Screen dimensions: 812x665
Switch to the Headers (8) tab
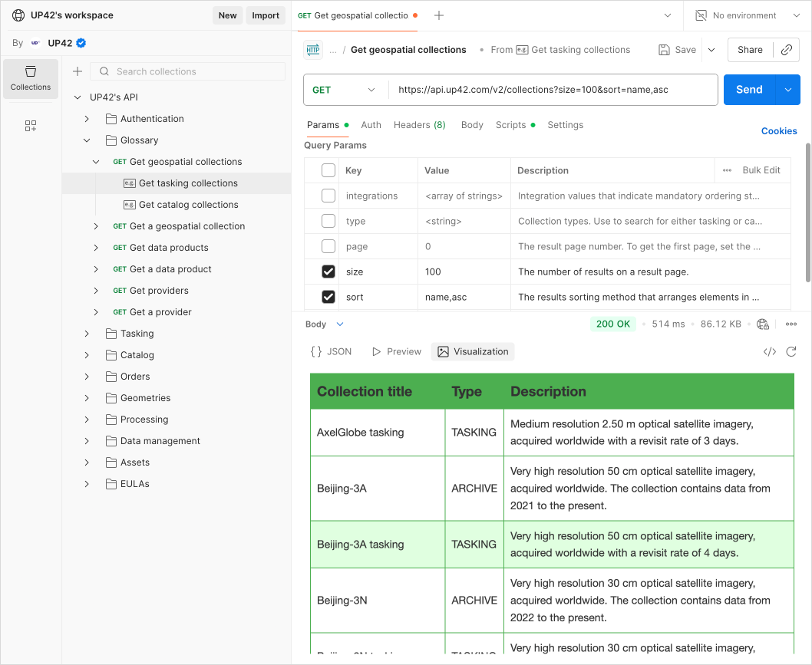(420, 125)
